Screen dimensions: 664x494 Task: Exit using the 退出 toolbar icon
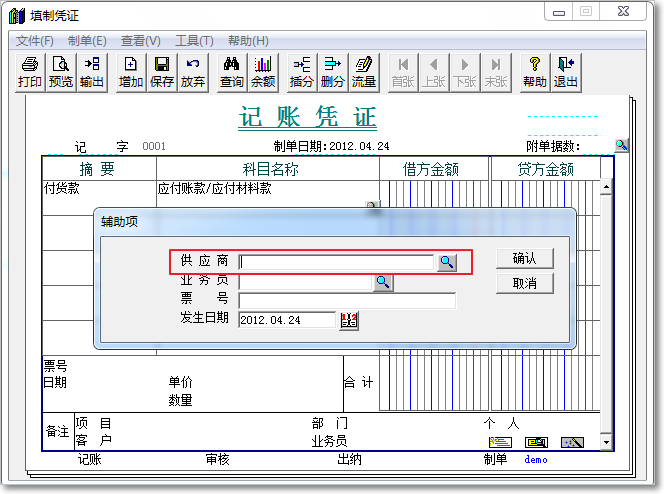(x=566, y=72)
